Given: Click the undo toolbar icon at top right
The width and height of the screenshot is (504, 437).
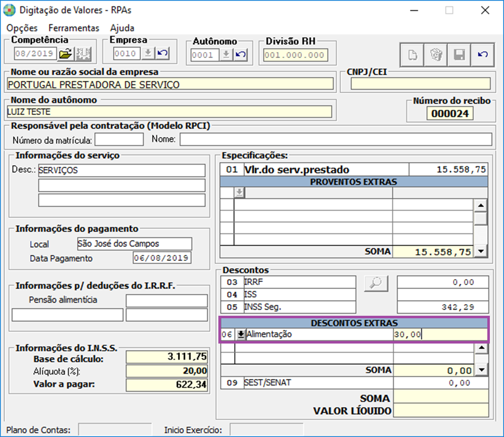Looking at the screenshot, I should [x=482, y=55].
